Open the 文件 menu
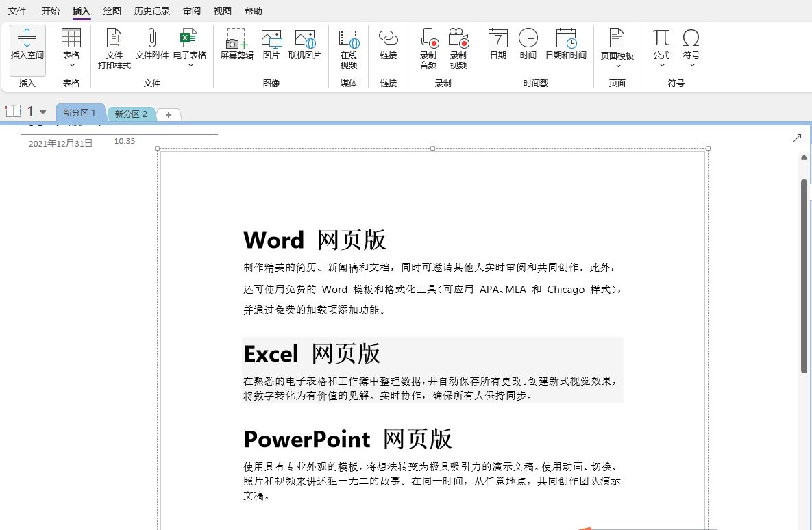The width and height of the screenshot is (812, 530). pyautogui.click(x=17, y=11)
